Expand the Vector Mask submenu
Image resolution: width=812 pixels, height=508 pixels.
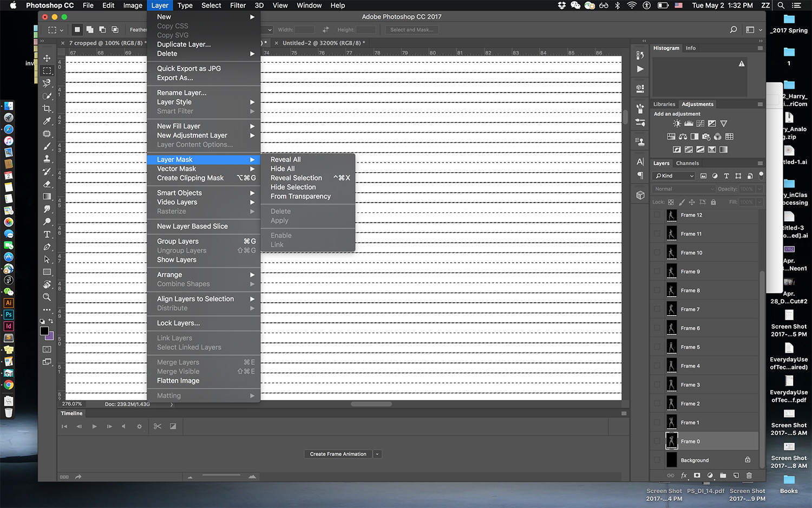tap(204, 169)
